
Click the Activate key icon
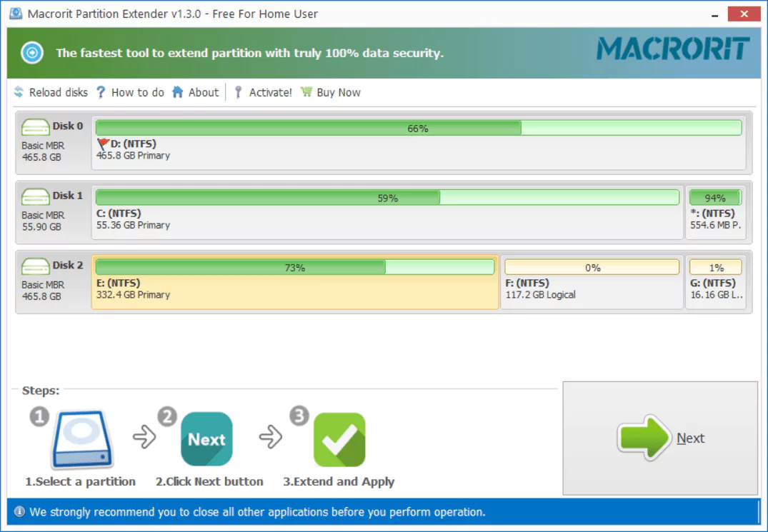pyautogui.click(x=238, y=92)
